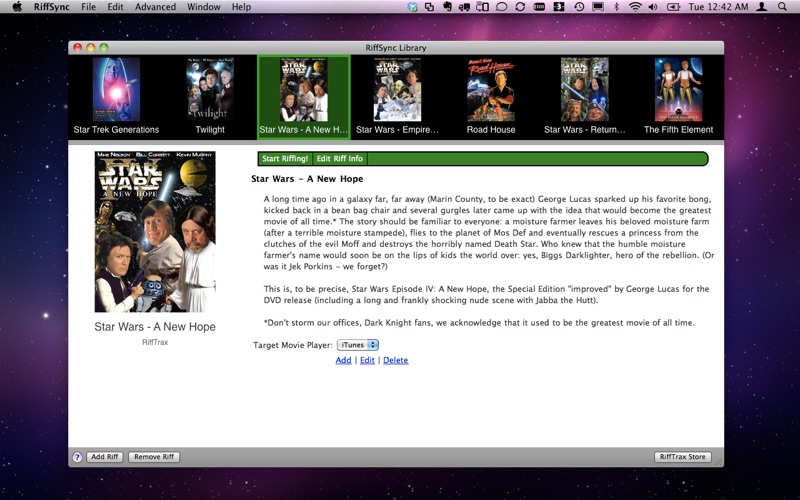Click the Star Wars - A New Hope heading

tap(307, 179)
